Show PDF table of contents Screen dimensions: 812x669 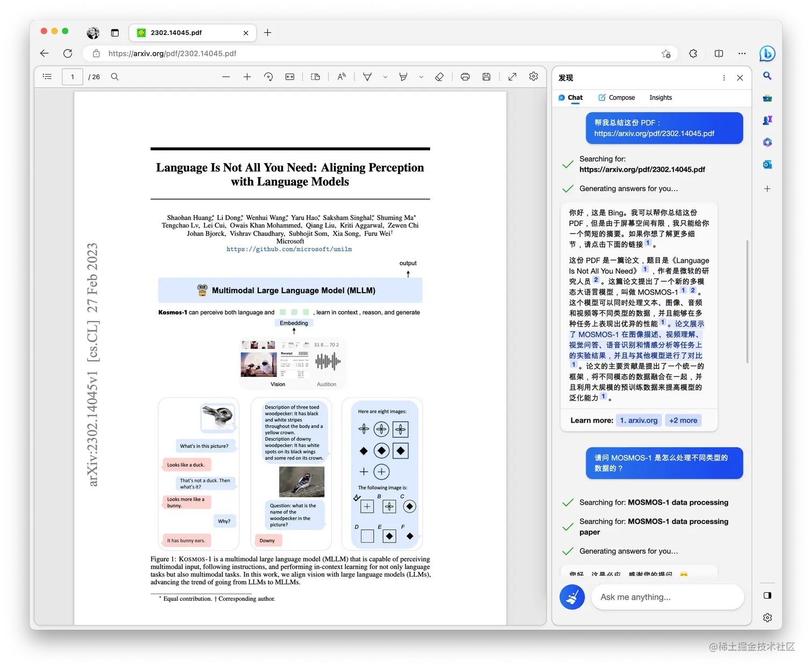47,77
